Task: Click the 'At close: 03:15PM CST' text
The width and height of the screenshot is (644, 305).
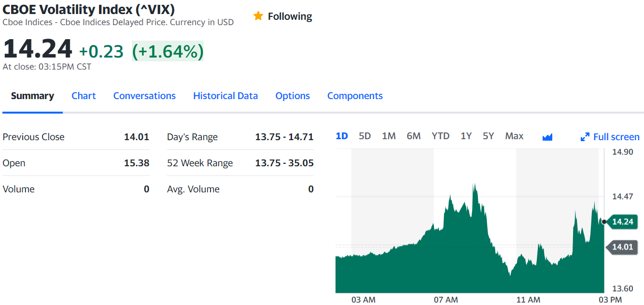Action: coord(47,67)
